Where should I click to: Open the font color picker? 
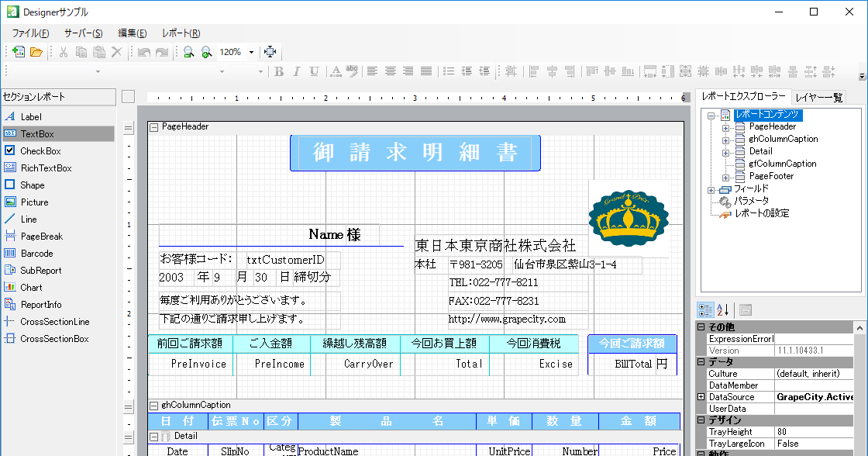[x=336, y=71]
